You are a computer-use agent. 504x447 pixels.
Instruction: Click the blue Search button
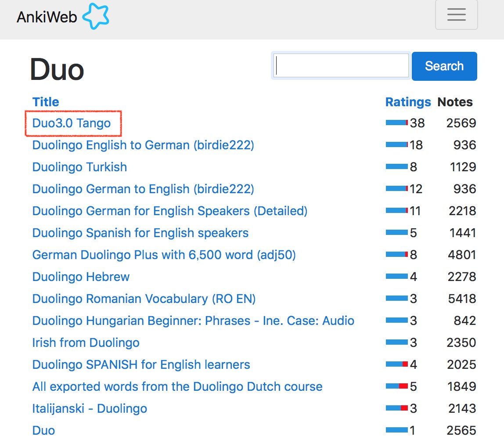click(444, 66)
